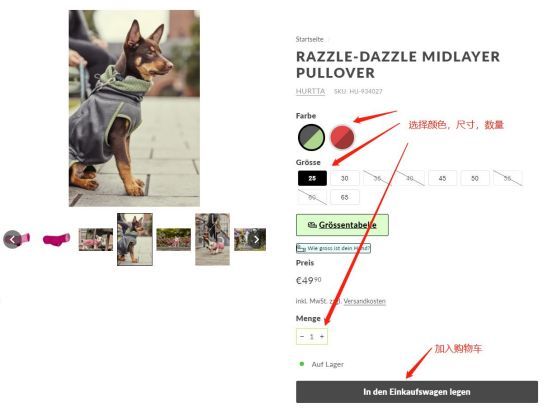The height and width of the screenshot is (412, 553).
Task: Open the Versandkosten link
Action: coord(364,301)
